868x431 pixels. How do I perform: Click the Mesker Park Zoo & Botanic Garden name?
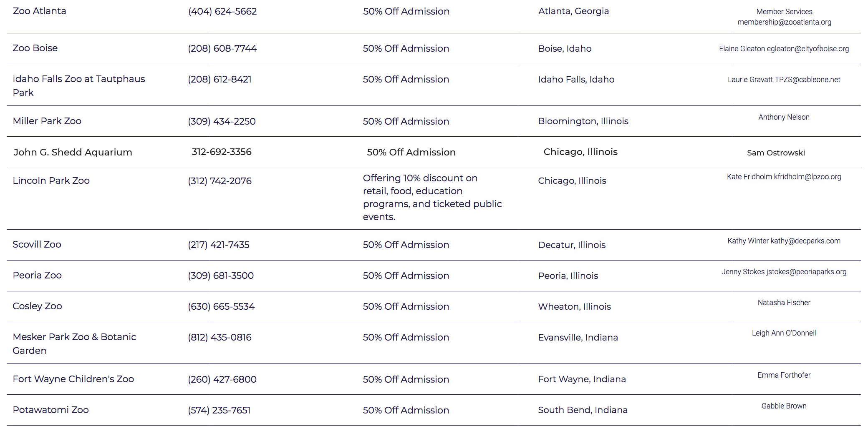(75, 343)
